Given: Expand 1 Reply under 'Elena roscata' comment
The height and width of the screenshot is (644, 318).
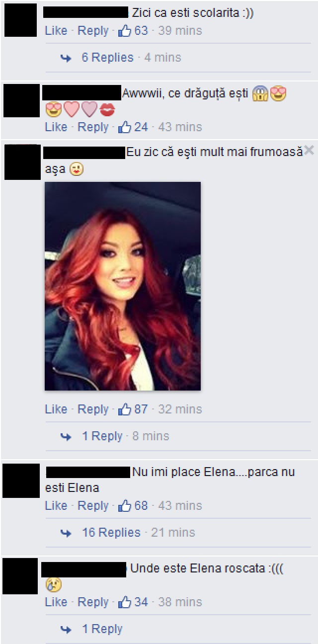Looking at the screenshot, I should point(102,629).
